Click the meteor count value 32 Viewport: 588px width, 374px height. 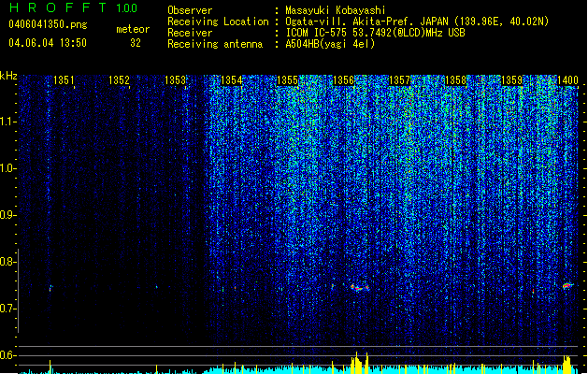point(136,43)
